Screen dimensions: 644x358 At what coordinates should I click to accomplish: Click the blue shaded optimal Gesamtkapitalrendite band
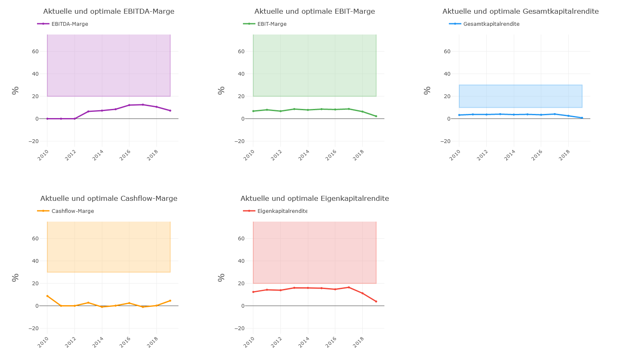[520, 96]
